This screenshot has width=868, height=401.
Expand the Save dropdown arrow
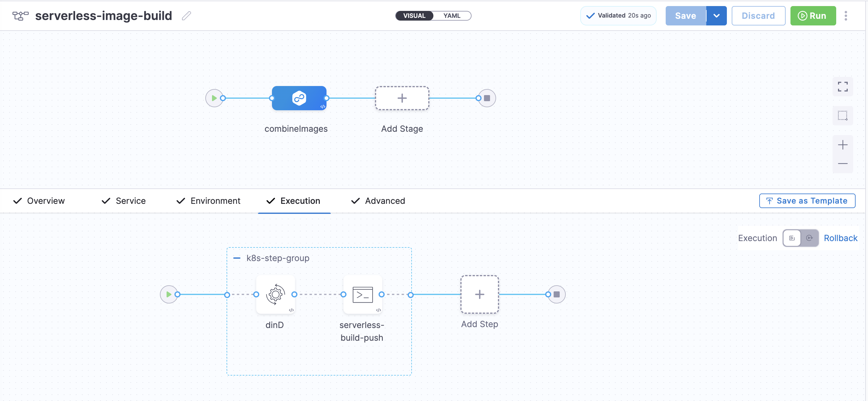point(716,16)
